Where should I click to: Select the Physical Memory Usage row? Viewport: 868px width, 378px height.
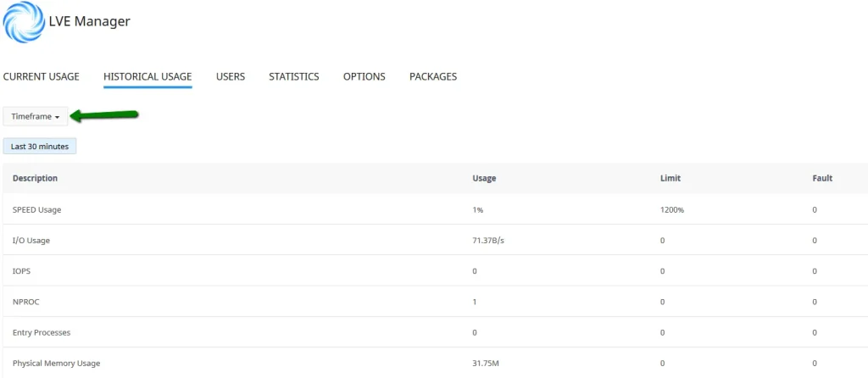coord(56,364)
